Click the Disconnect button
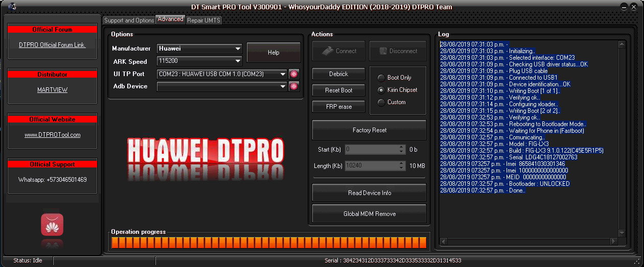The height and width of the screenshot is (267, 644). 398,51
